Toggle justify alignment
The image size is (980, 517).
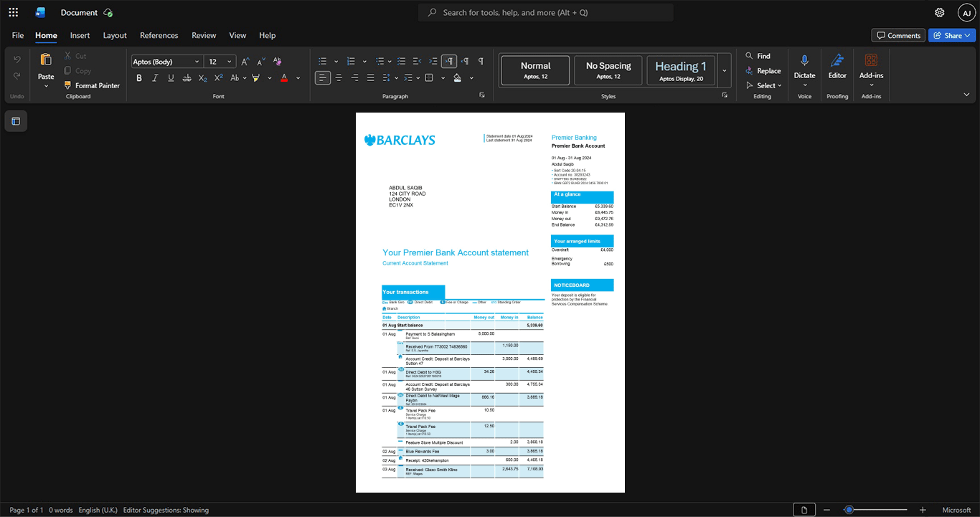click(370, 77)
